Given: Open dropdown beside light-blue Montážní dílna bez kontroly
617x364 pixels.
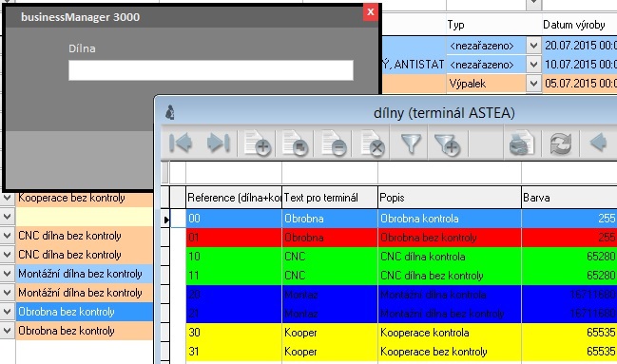Looking at the screenshot, I should pos(7,274).
